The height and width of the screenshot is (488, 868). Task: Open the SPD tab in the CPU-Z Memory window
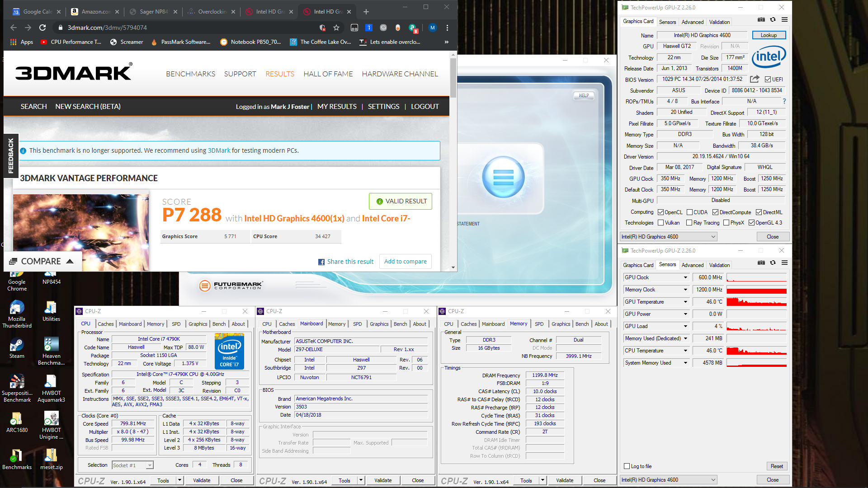click(x=539, y=324)
